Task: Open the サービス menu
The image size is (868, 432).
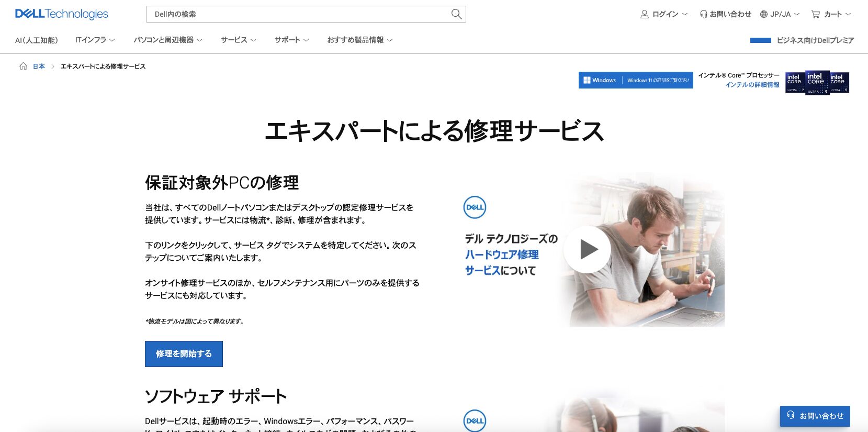Action: pos(238,40)
